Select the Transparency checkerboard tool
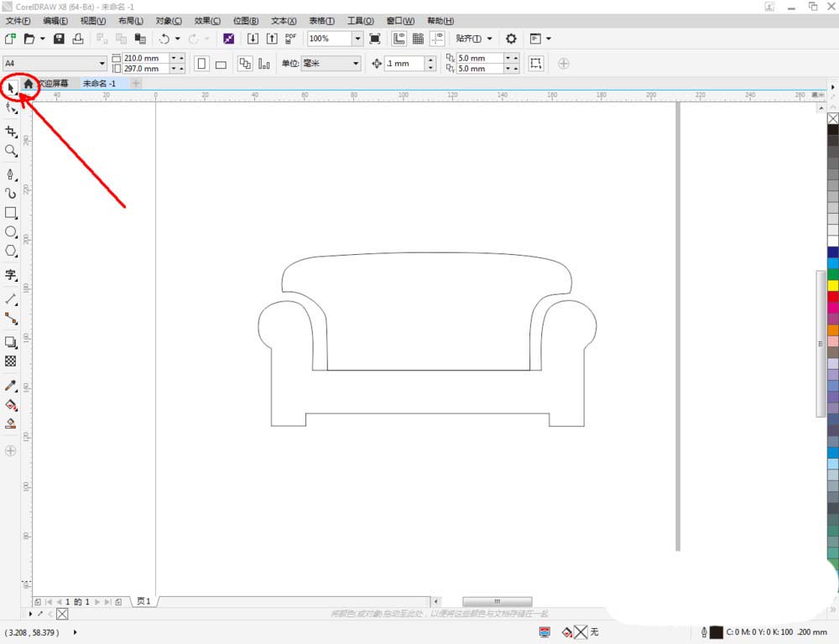 tap(11, 361)
